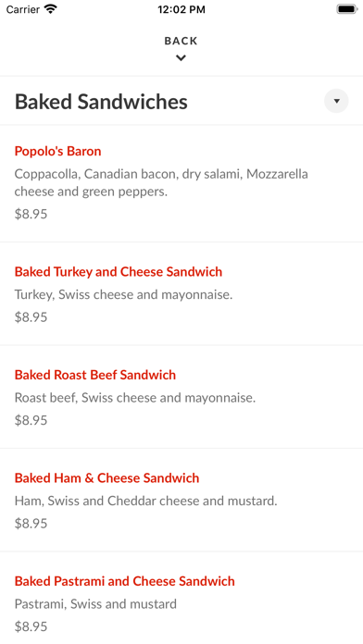The width and height of the screenshot is (363, 644).
Task: Open Baked Pastrami and Cheese Sandwich
Action: tap(125, 581)
